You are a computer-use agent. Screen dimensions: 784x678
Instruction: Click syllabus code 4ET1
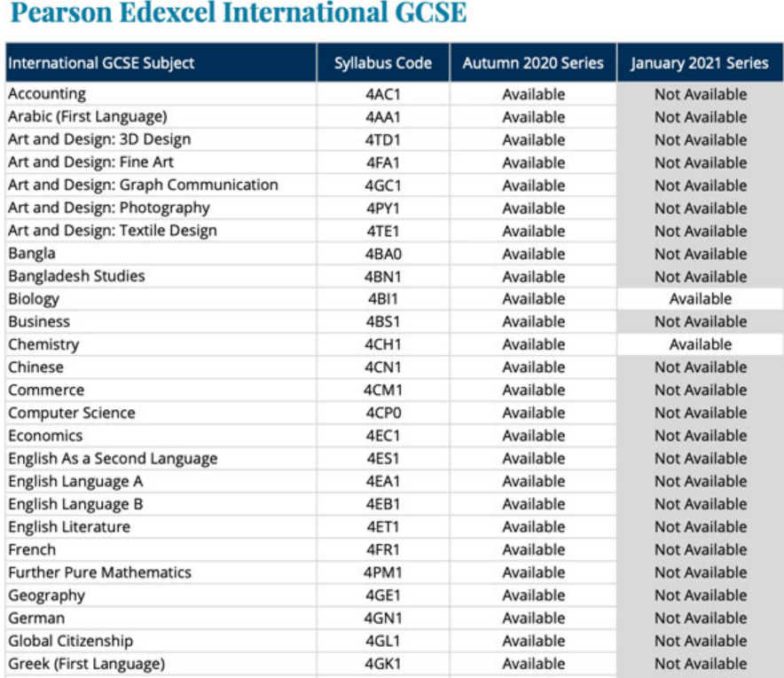(x=383, y=527)
